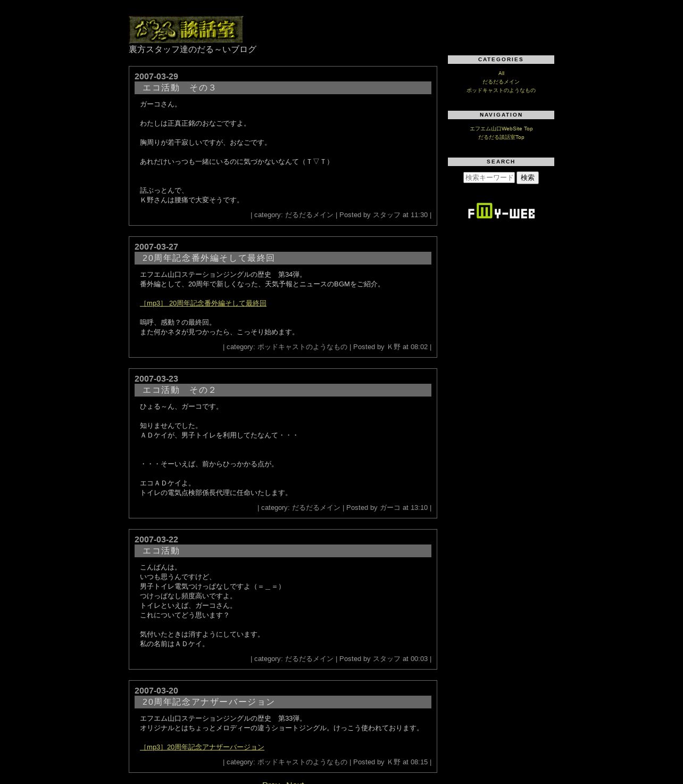Click the date 2007-03-27

pyautogui.click(x=156, y=247)
